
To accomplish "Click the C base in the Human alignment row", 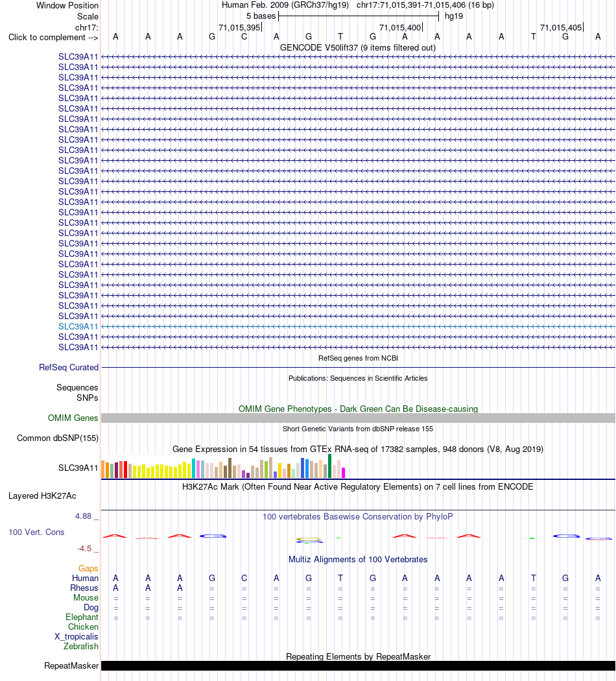I will [x=244, y=578].
